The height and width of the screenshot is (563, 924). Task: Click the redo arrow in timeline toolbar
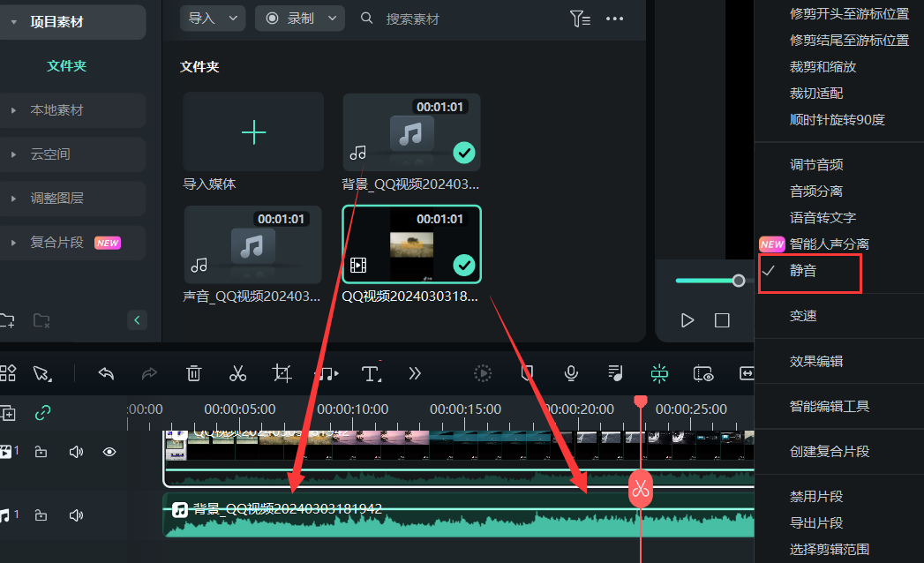150,373
